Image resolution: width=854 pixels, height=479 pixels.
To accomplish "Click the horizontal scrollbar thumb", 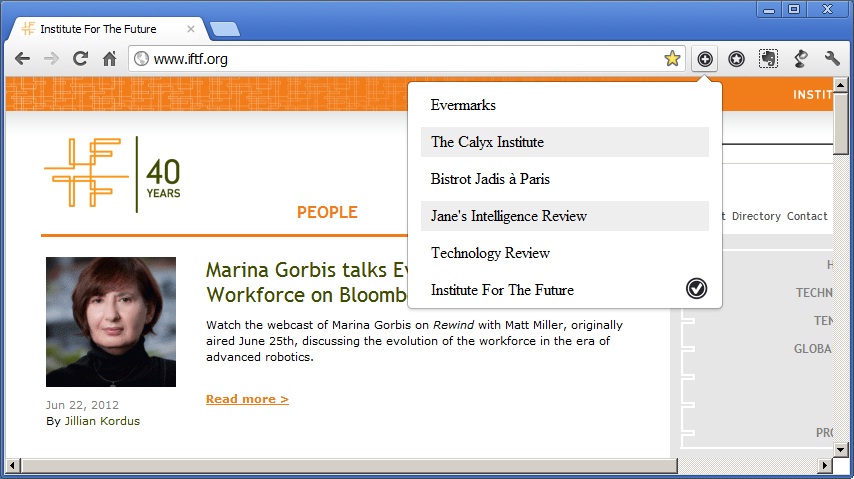I will click(x=349, y=465).
